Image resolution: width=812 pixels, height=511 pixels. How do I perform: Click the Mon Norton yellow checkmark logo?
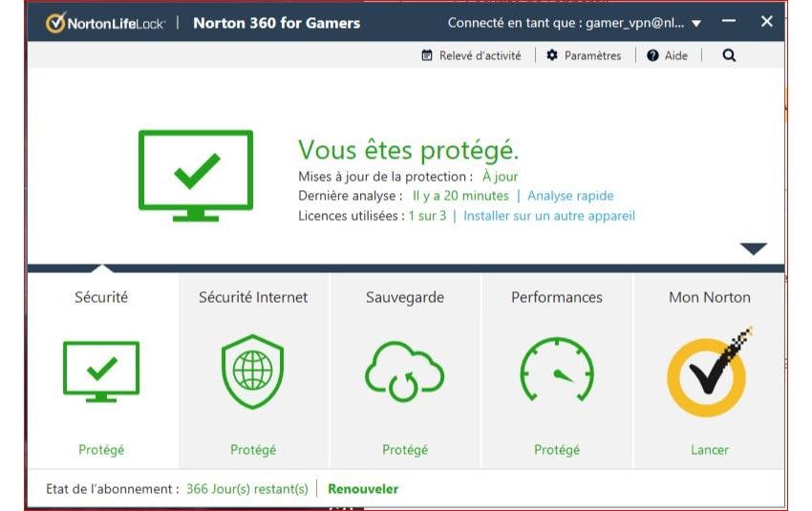coord(708,373)
